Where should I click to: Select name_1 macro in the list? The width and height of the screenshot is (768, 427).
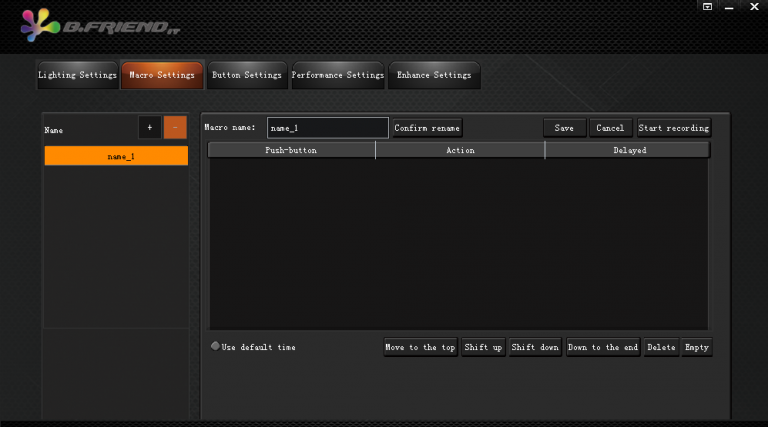tap(116, 156)
